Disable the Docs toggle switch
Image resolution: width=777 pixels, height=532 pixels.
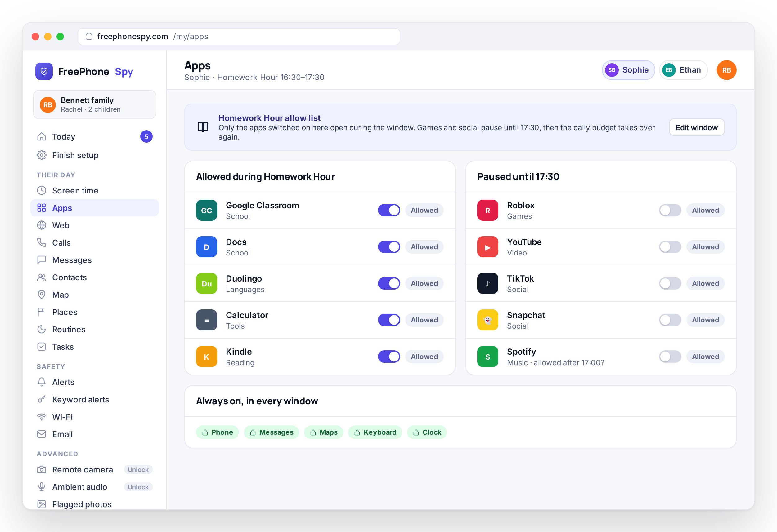click(x=389, y=247)
